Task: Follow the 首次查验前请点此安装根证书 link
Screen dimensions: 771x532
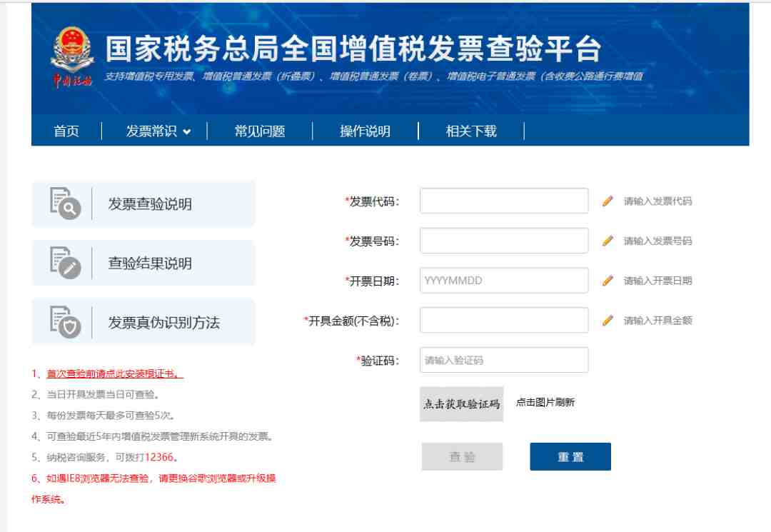Action: tap(115, 373)
